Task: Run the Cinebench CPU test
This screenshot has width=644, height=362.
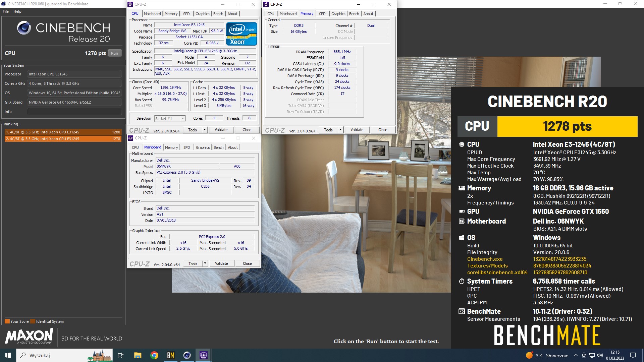Action: coord(115,53)
